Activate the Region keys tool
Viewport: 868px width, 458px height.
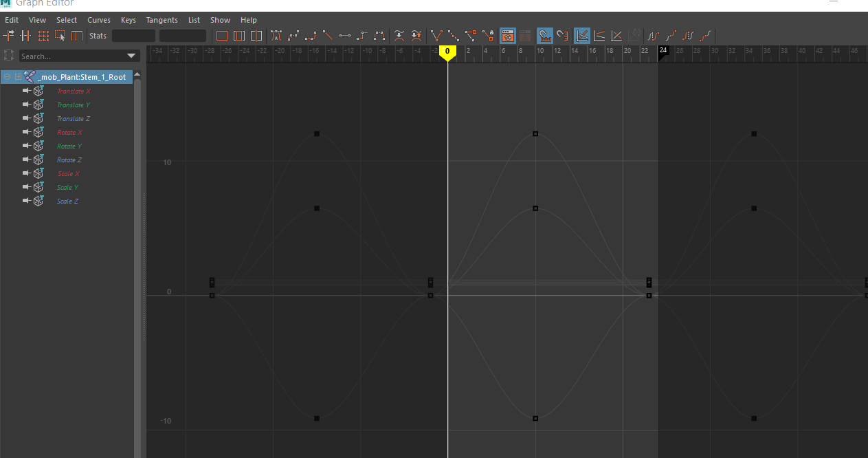point(60,35)
